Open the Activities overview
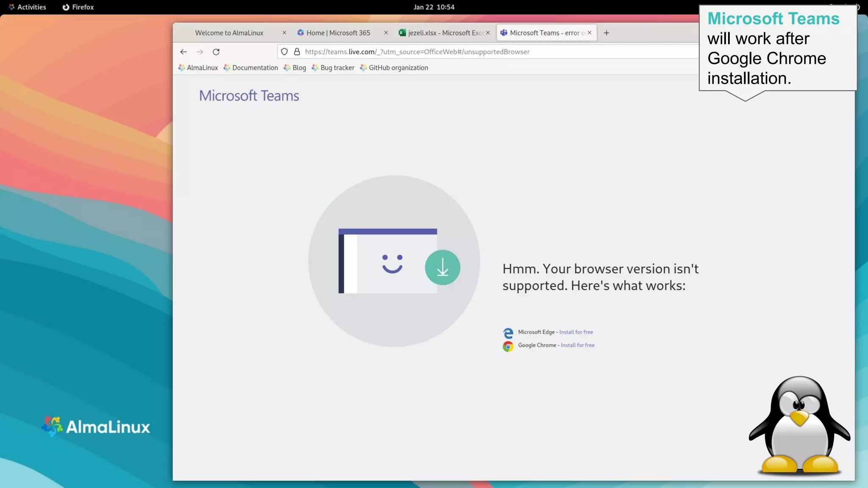Screen dimensions: 868x488 point(27,7)
